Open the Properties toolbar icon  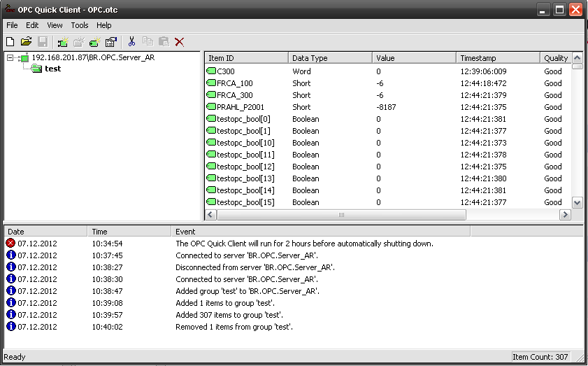pyautogui.click(x=111, y=42)
